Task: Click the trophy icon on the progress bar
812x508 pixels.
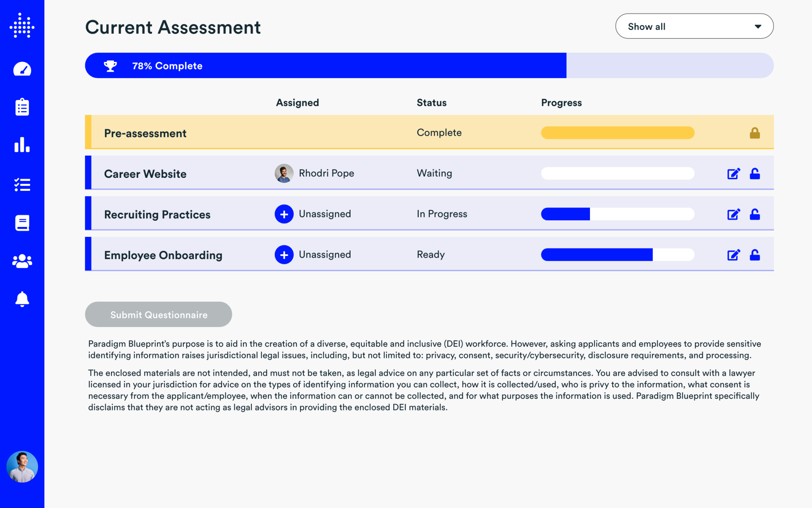Action: (110, 65)
